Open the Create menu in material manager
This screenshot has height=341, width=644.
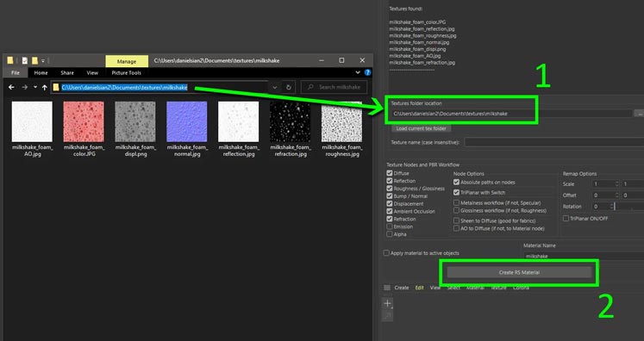point(401,288)
